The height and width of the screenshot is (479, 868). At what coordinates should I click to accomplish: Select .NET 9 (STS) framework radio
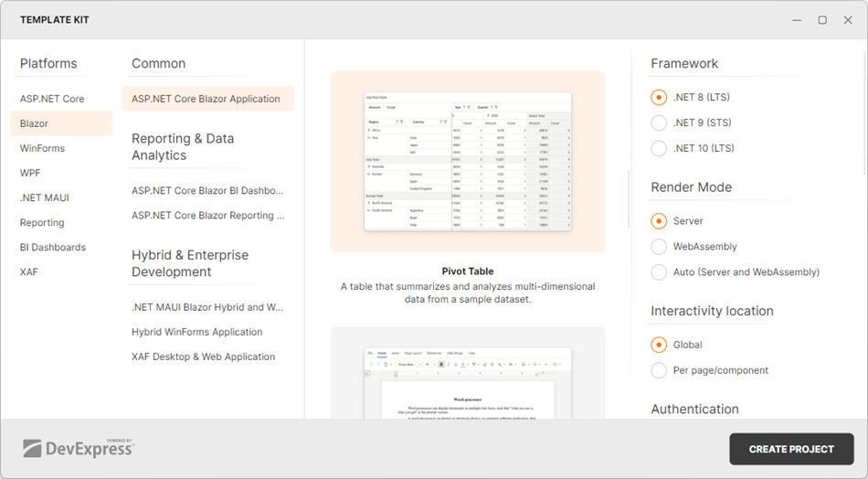[x=659, y=122]
